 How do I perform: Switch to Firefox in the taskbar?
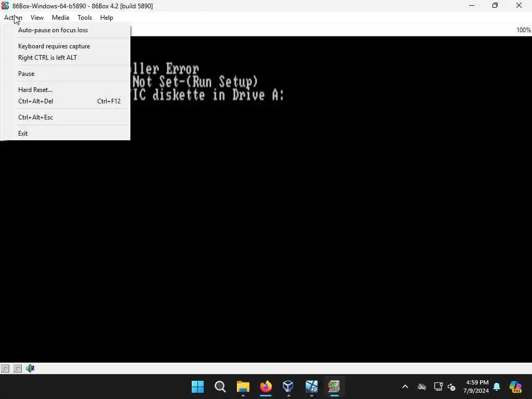pyautogui.click(x=266, y=387)
